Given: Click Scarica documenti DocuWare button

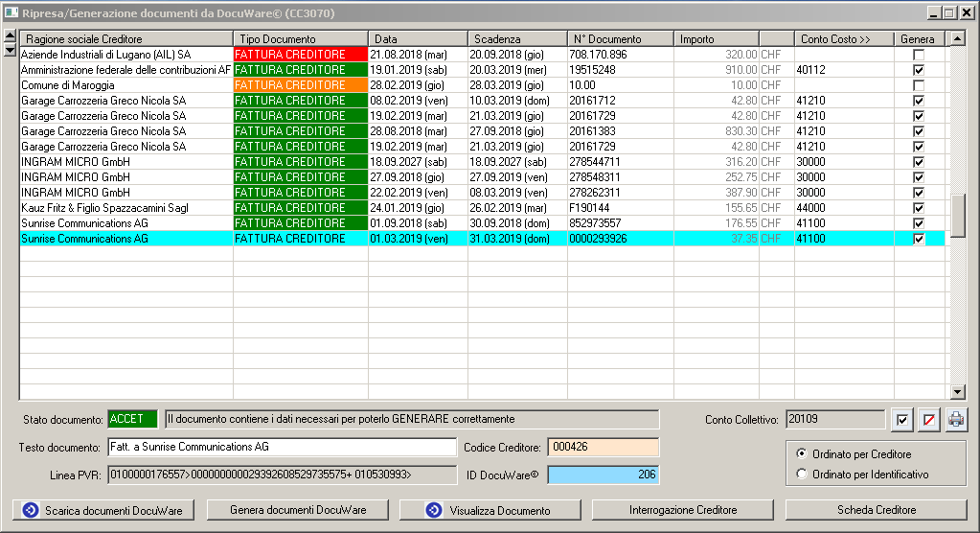Looking at the screenshot, I should (x=103, y=510).
